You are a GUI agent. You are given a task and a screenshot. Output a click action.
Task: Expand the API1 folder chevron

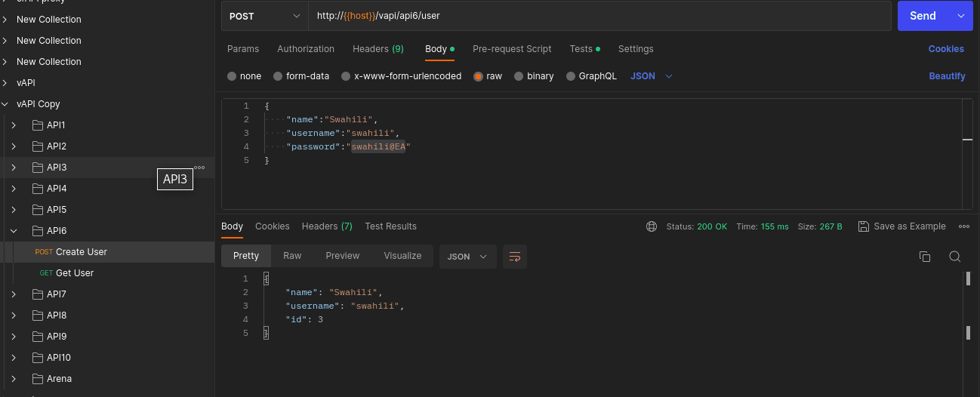click(14, 125)
